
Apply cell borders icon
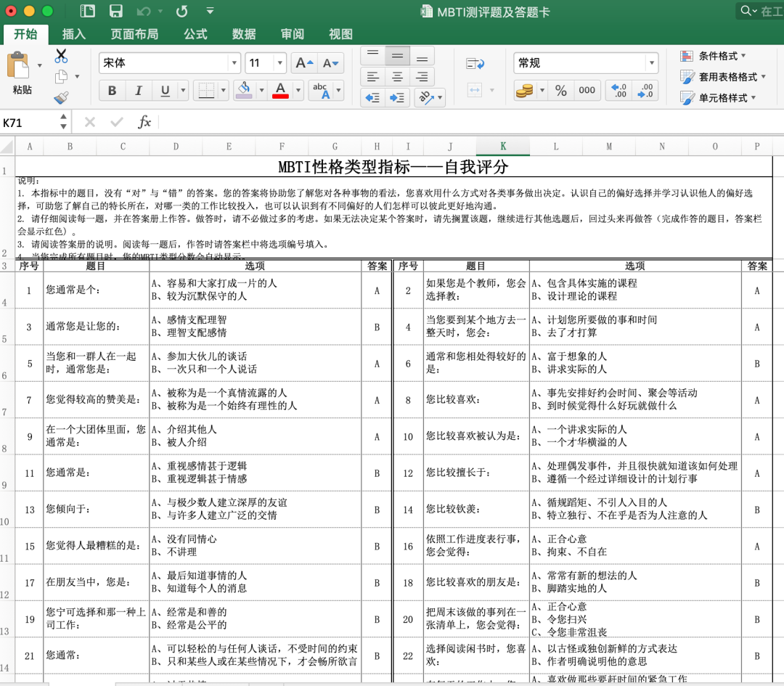[x=206, y=91]
